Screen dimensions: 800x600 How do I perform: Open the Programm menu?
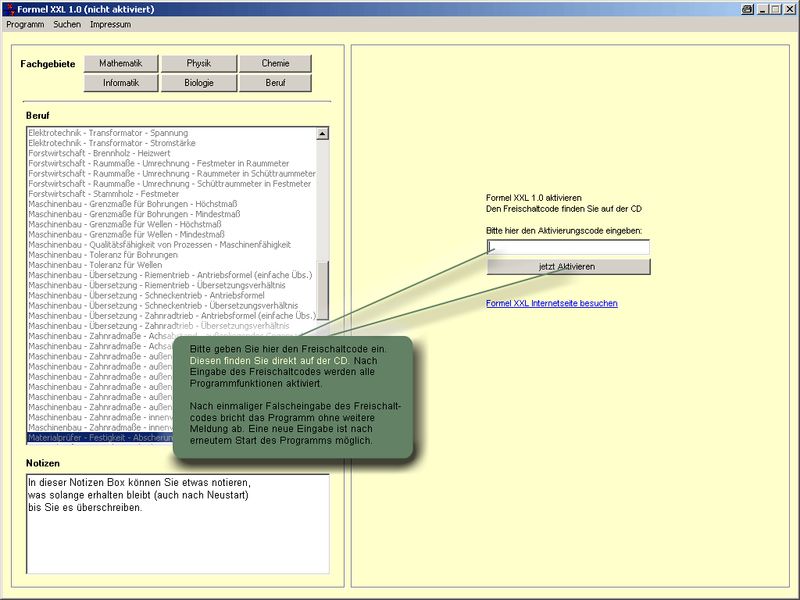click(x=25, y=23)
